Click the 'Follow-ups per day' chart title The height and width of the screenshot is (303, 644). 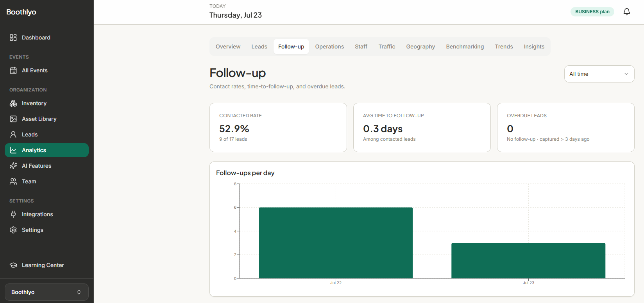245,173
